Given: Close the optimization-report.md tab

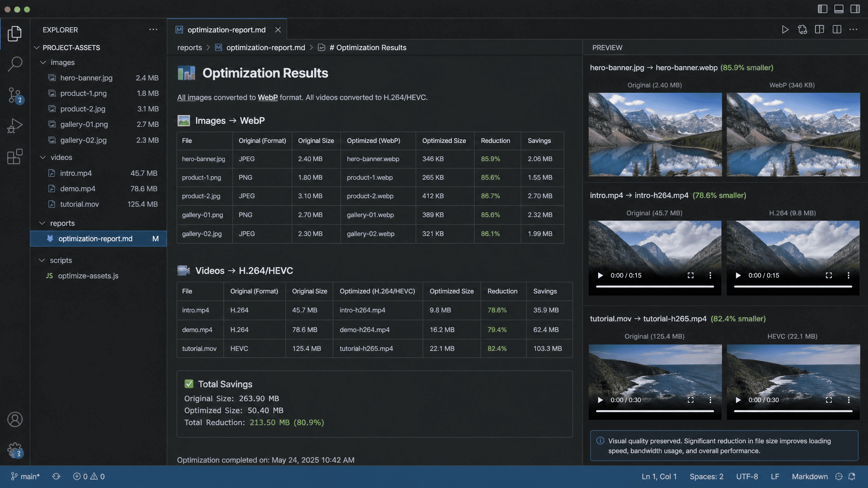Looking at the screenshot, I should point(278,30).
